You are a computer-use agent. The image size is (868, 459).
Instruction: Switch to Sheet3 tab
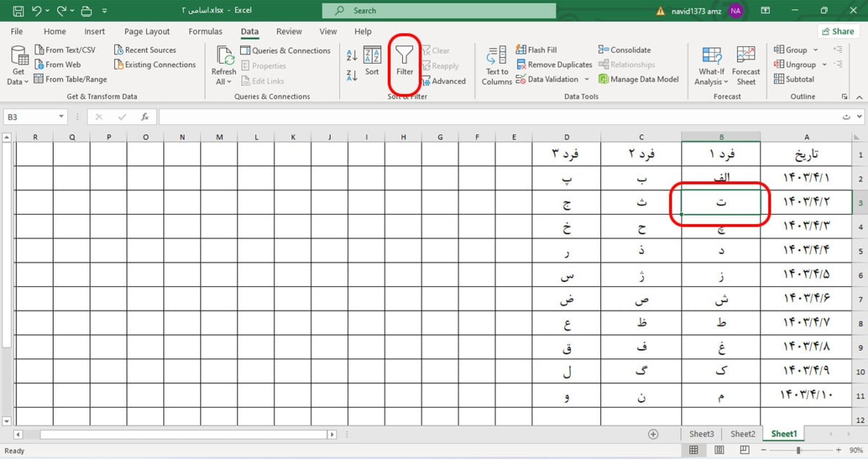click(702, 434)
